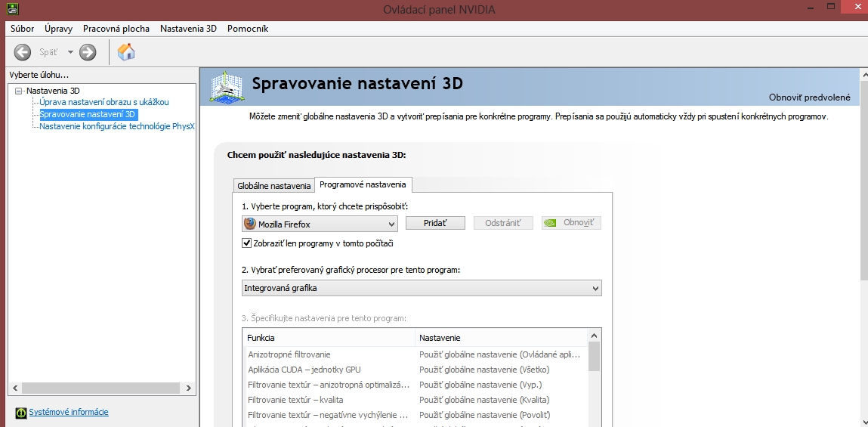868x427 pixels.
Task: Click Obnoviť predvolené in the header
Action: 809,97
